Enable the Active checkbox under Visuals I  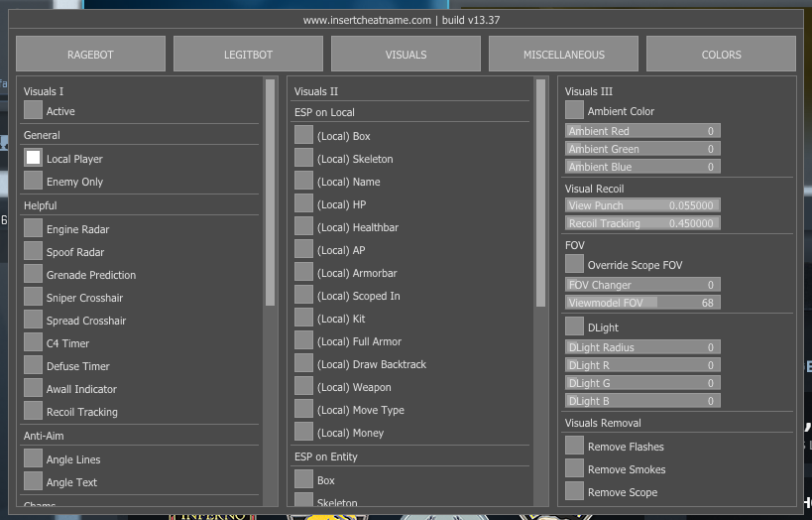(x=34, y=111)
